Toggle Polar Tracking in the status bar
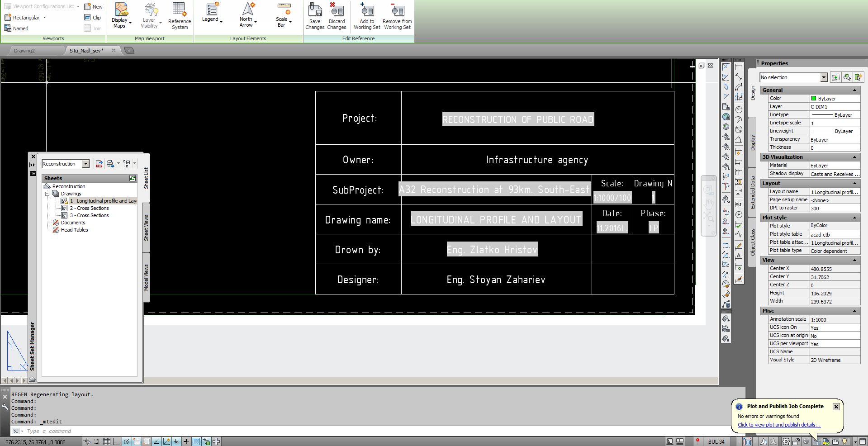Viewport: 868px width, 446px height. (x=127, y=441)
